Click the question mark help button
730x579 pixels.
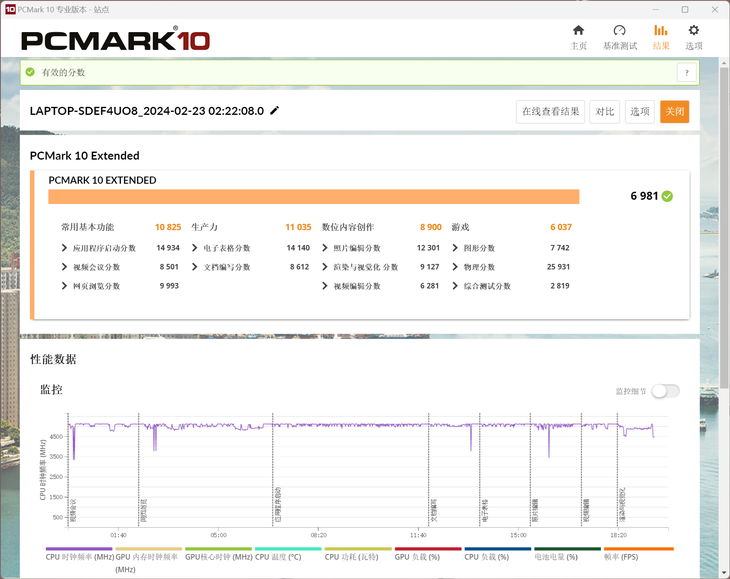pos(686,73)
